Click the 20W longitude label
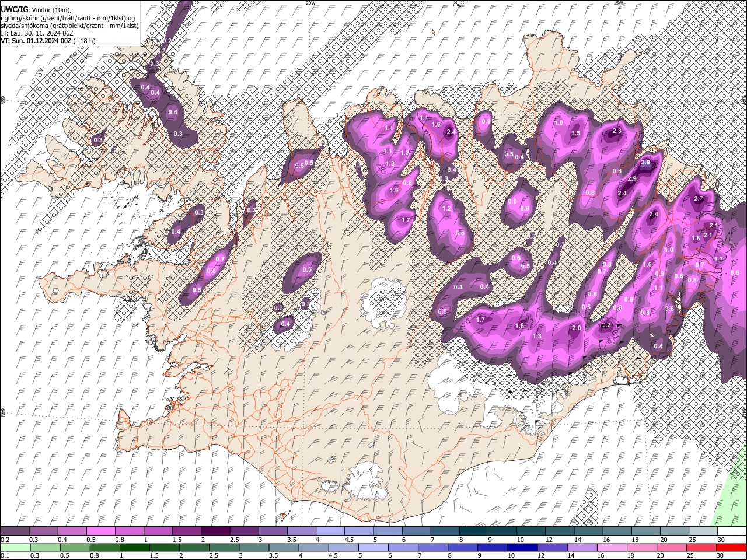 (x=311, y=3)
